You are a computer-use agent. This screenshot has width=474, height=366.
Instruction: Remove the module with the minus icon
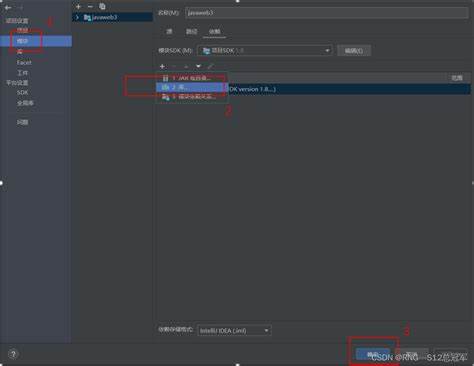click(90, 6)
